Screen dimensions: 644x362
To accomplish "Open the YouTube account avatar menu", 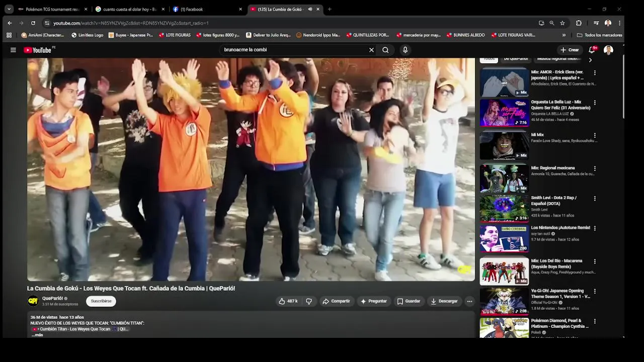I will [608, 50].
